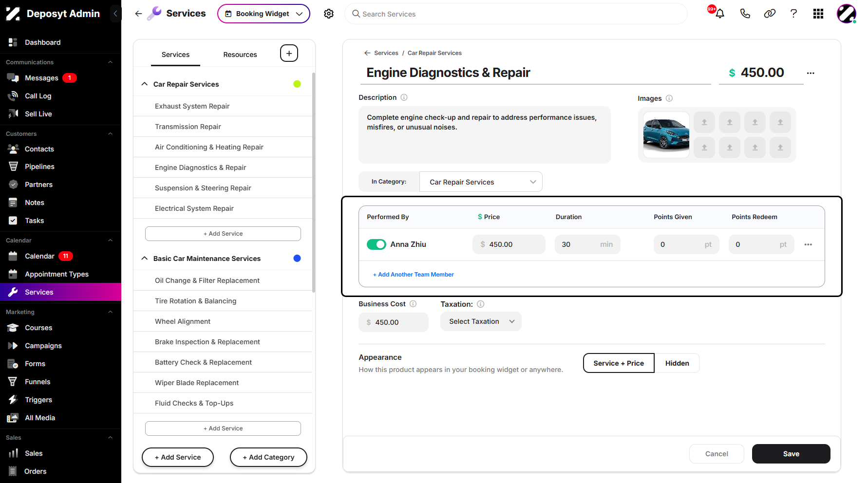Click the plus icon beside Resources tab
The image size is (868, 483).
tap(289, 54)
